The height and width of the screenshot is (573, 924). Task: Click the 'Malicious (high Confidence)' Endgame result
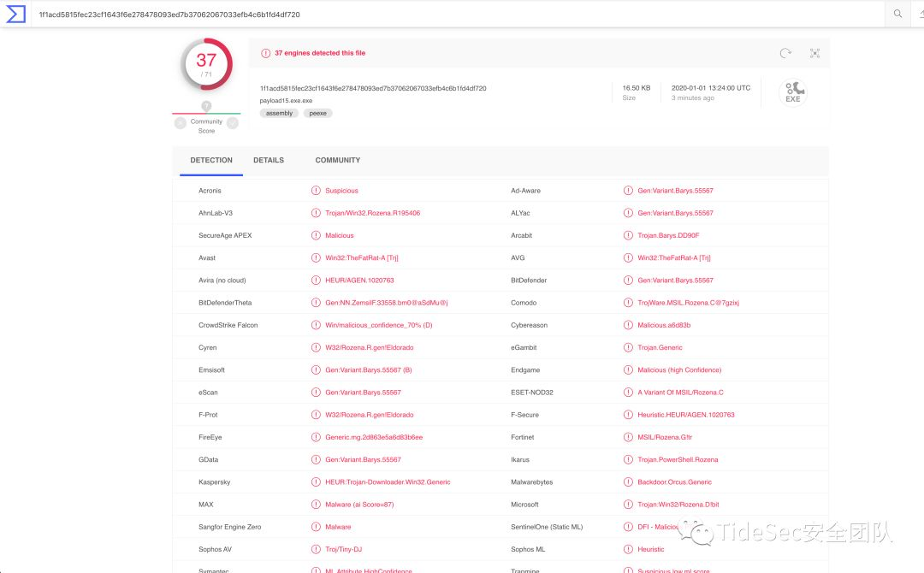coord(679,370)
